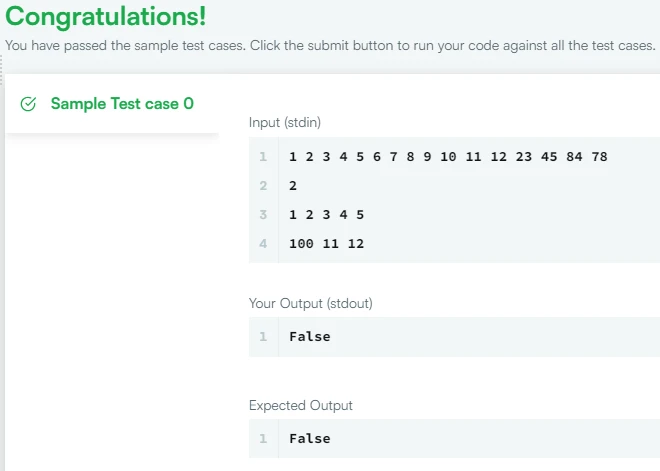Click line number 1 in the Input box

click(x=263, y=157)
